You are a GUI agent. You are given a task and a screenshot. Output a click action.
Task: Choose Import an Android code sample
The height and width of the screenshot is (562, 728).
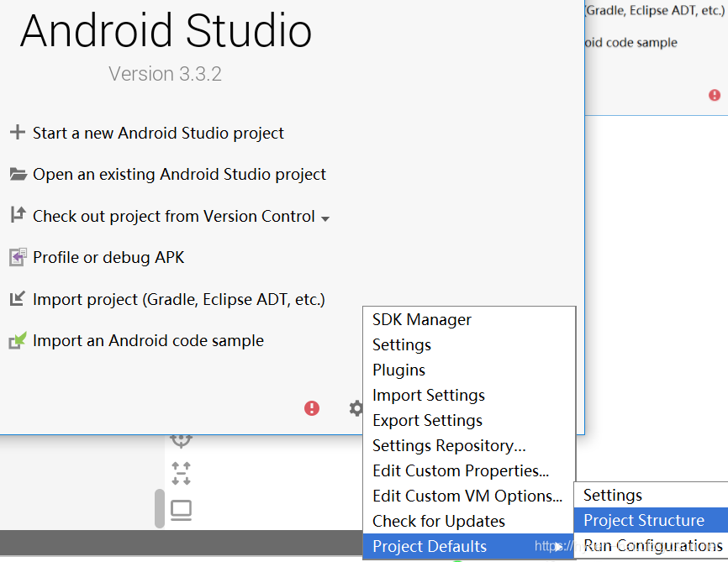coord(148,341)
